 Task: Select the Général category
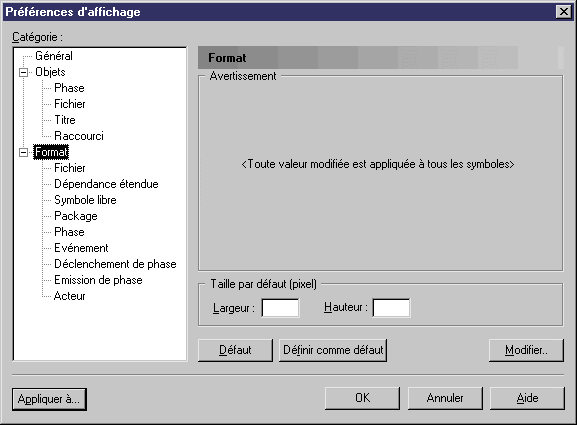coord(54,56)
